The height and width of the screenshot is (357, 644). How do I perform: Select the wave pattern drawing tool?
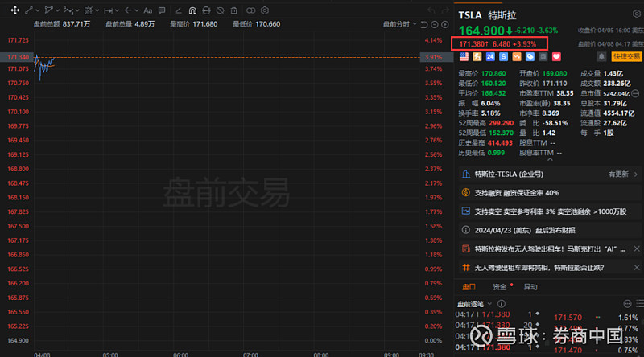(68, 10)
